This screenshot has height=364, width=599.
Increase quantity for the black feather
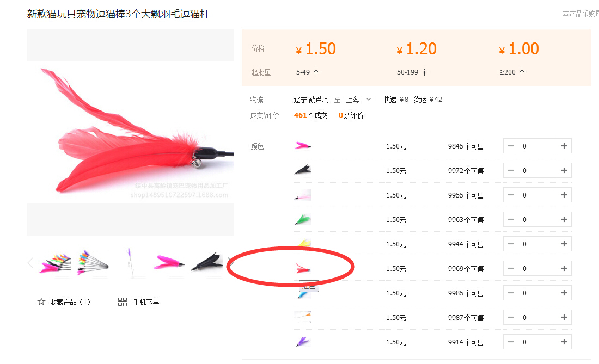[564, 170]
